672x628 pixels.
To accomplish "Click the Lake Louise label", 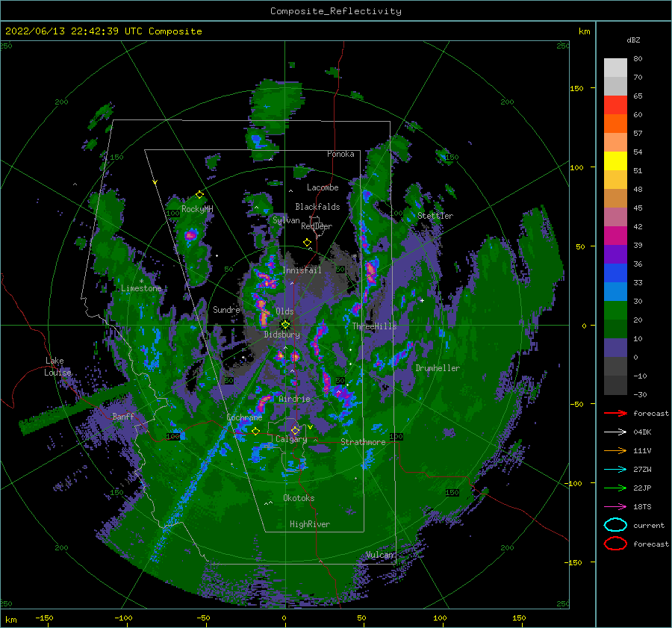I will [57, 367].
